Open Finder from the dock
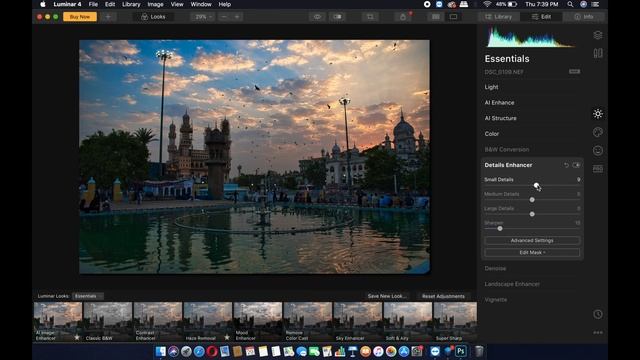This screenshot has width=640, height=360. click(x=160, y=351)
